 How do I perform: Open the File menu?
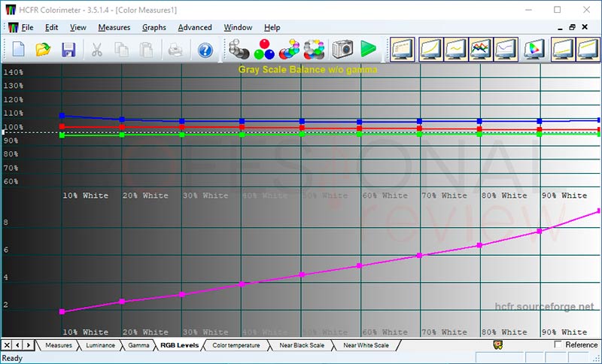coord(27,28)
